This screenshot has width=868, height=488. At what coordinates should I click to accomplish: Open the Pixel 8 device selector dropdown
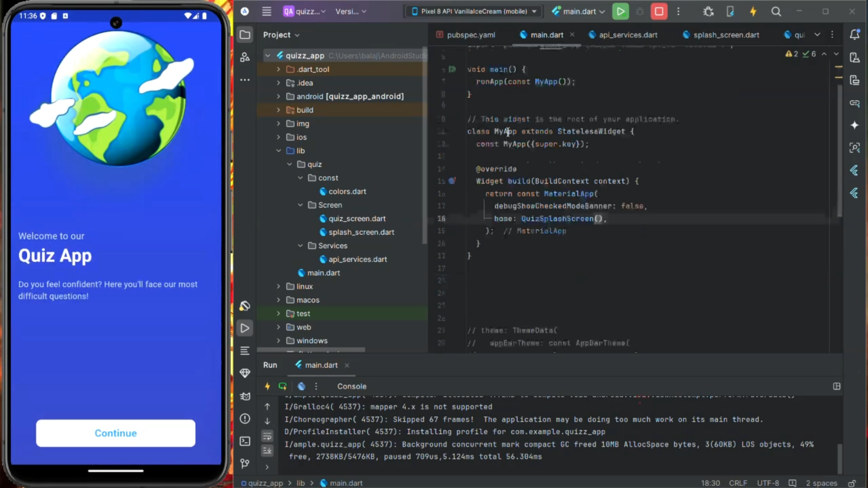click(x=473, y=12)
